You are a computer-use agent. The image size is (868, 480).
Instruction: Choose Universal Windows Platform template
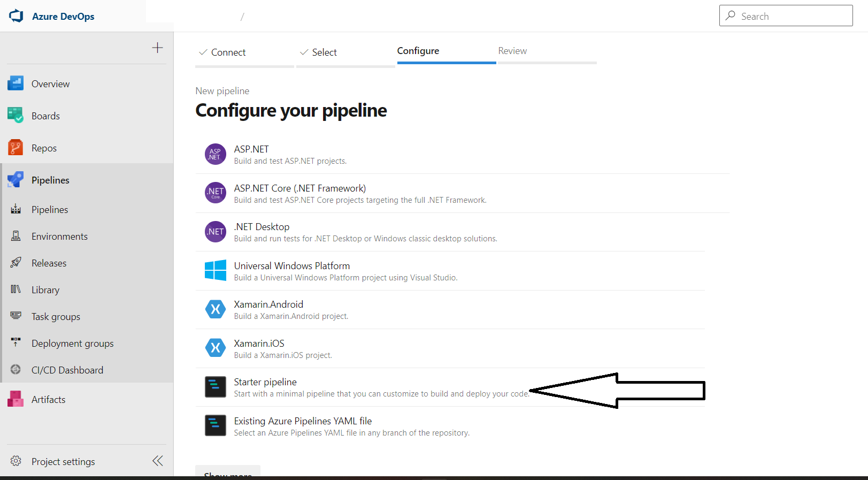point(292,266)
